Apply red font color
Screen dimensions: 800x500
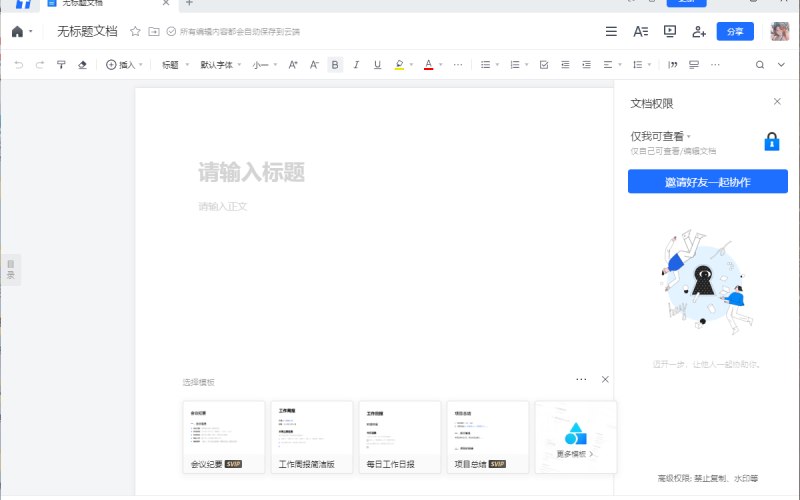click(429, 65)
